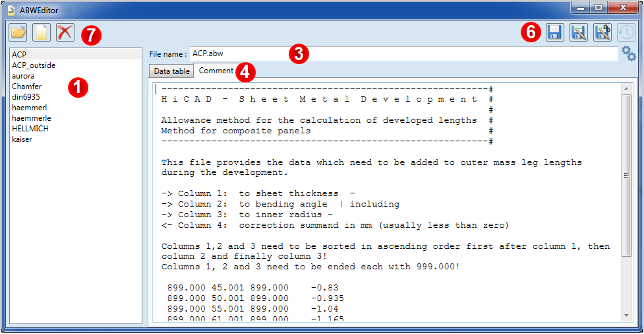Click the 'Column 1: to sheet thickness' line

258,193
